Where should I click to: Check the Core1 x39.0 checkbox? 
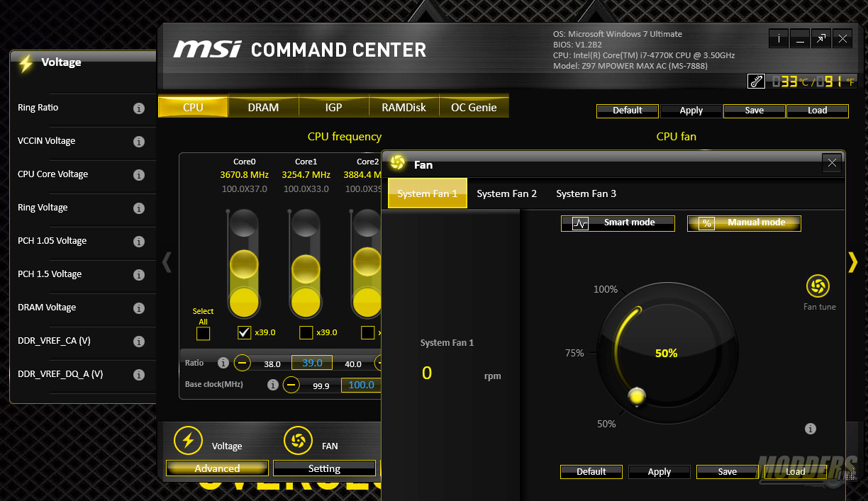[306, 332]
